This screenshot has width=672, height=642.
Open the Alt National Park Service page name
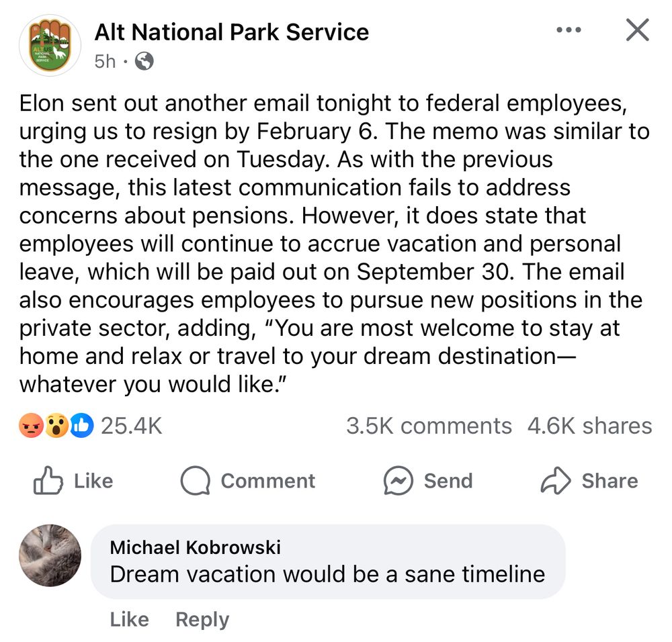pyautogui.click(x=231, y=32)
